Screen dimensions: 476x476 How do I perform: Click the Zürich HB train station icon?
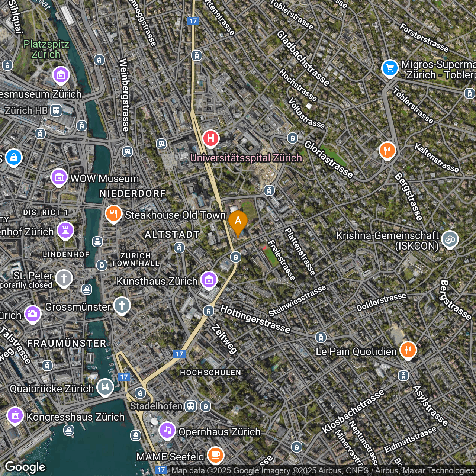click(x=56, y=110)
